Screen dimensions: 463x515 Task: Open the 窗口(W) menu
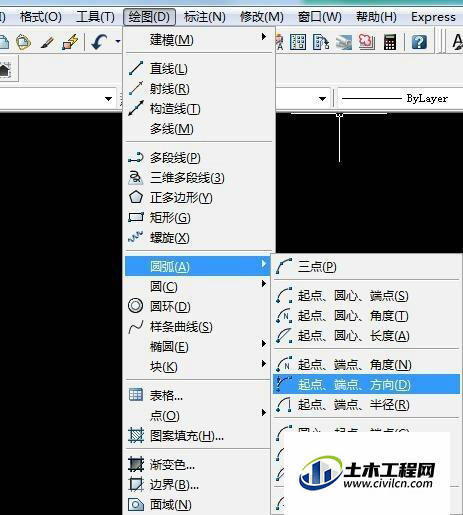[x=319, y=17]
